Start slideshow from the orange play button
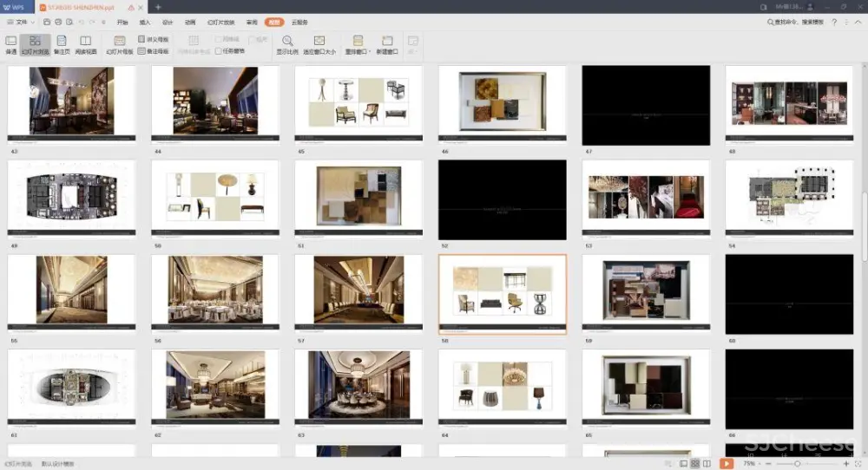Screen dimensions: 868x470 pos(727,464)
